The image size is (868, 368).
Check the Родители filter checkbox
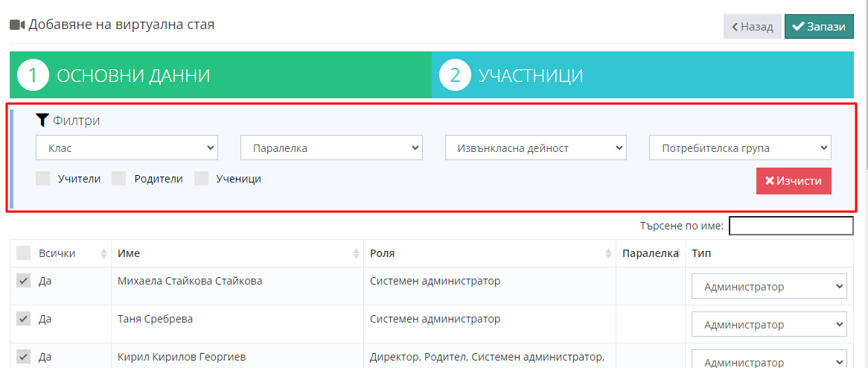[x=119, y=179]
